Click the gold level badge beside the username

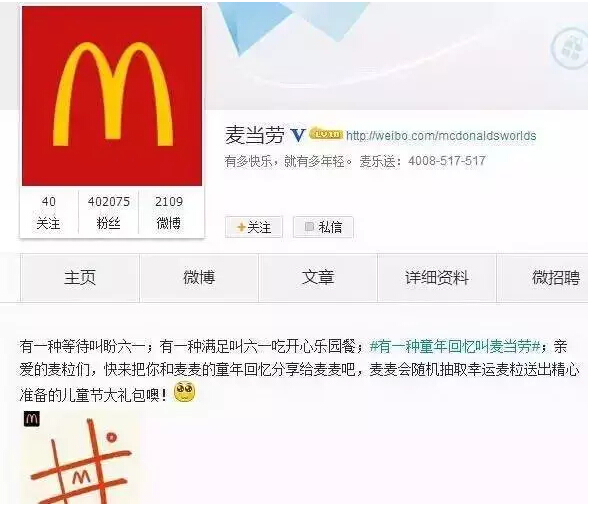coord(326,134)
